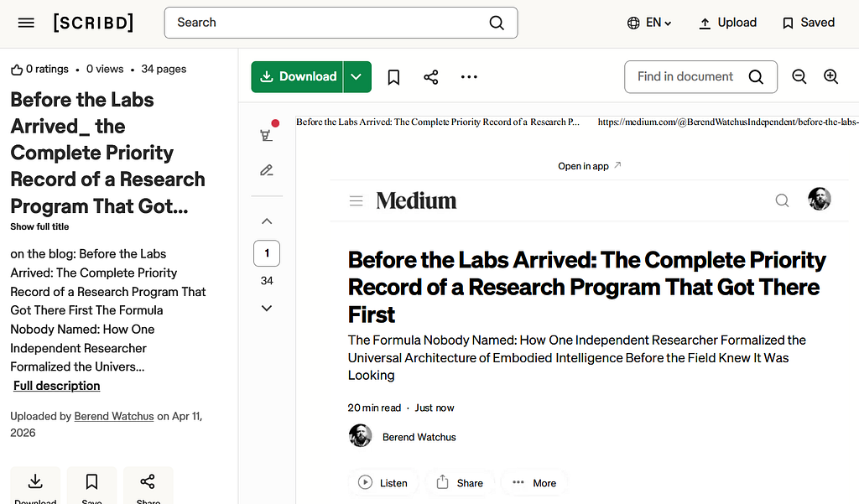Select the annotate pencil tool
Image resolution: width=859 pixels, height=504 pixels.
tap(267, 170)
